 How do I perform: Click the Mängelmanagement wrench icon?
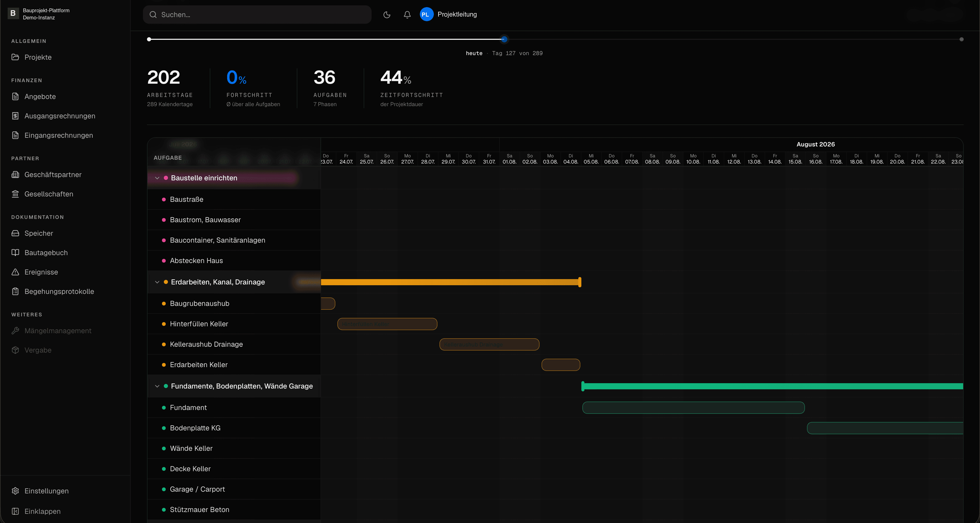pyautogui.click(x=15, y=331)
